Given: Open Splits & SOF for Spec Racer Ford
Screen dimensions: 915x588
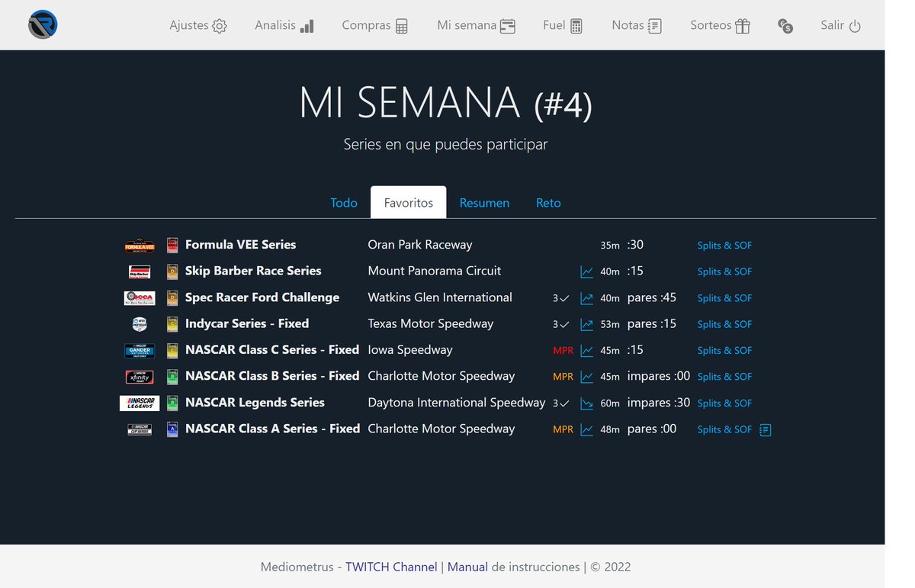Looking at the screenshot, I should click(724, 298).
